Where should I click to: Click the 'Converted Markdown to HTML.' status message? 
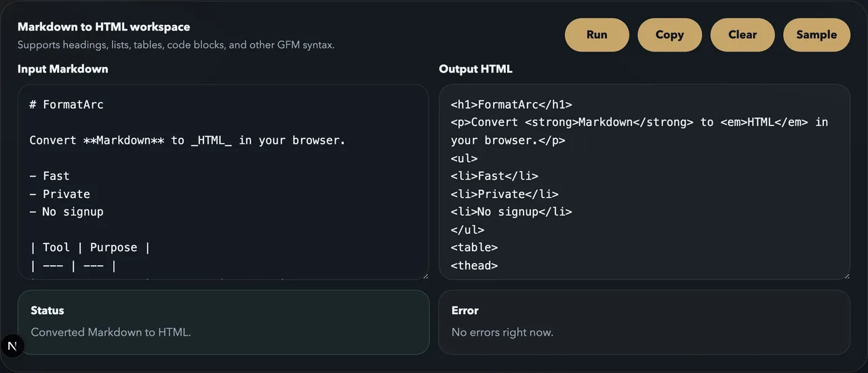coord(111,332)
